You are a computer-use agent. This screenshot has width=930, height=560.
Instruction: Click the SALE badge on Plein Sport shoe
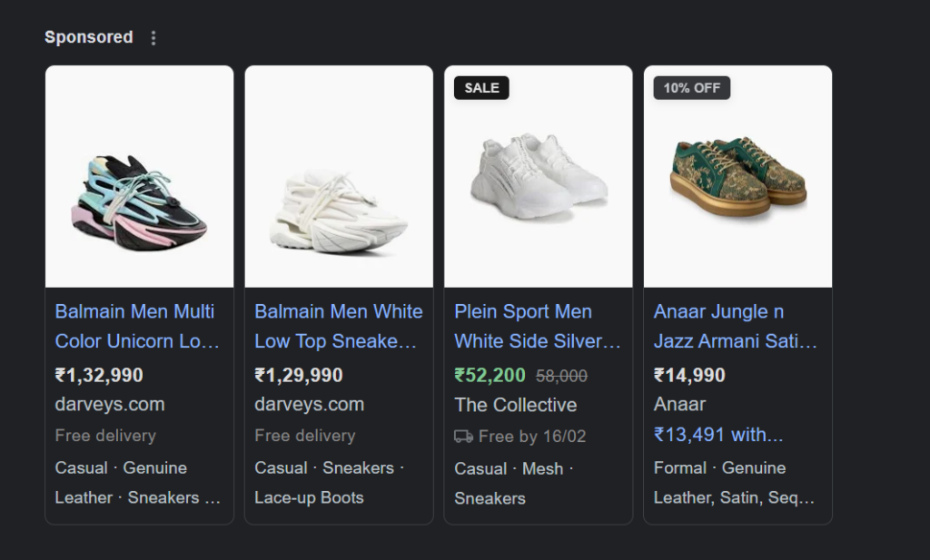click(x=481, y=88)
